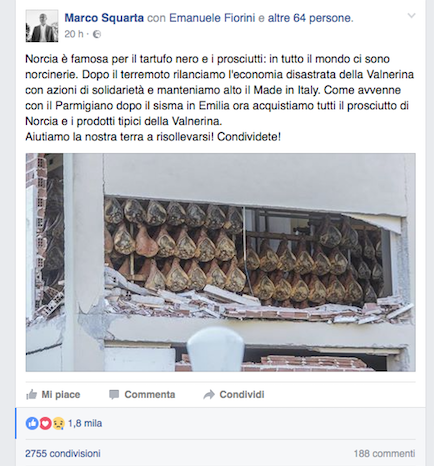
Task: Click the speech bubble icon beside Commenta
Action: 114,395
